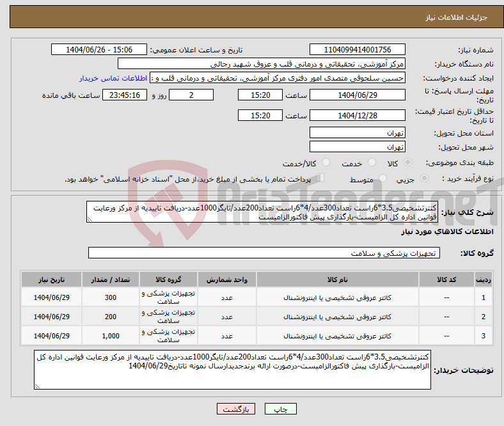
Task: Click the buyer organization name field
Action: click(x=262, y=64)
